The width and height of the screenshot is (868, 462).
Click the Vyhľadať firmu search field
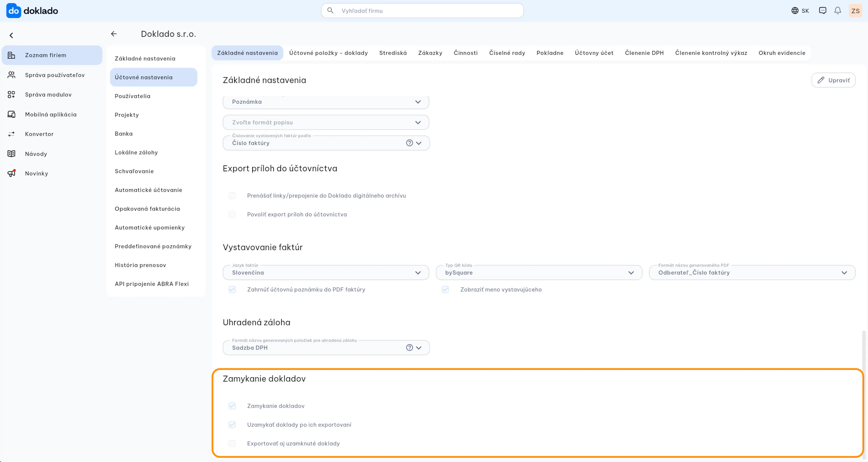[422, 11]
